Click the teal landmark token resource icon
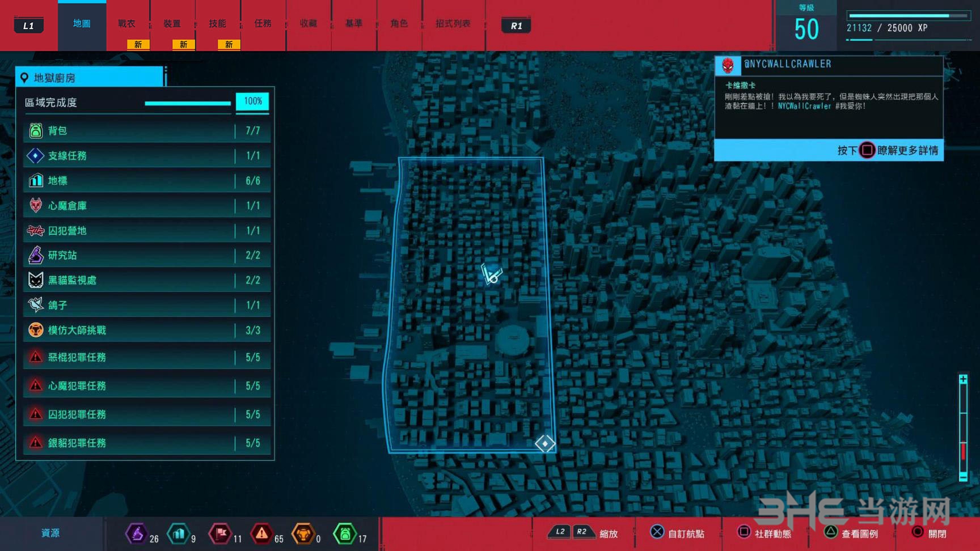Image resolution: width=980 pixels, height=551 pixels. coord(179,533)
